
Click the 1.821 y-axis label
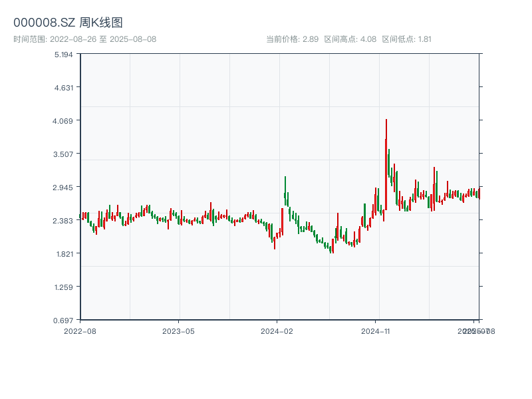[63, 253]
